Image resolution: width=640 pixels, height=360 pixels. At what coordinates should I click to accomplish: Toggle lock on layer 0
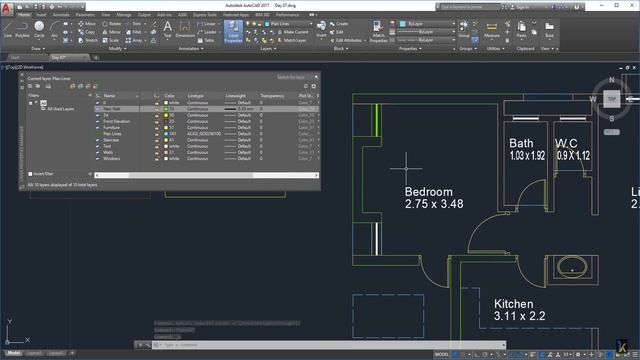(x=157, y=103)
